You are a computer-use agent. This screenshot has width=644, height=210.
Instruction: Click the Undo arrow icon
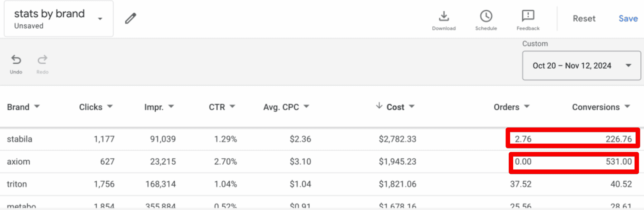[x=16, y=60]
